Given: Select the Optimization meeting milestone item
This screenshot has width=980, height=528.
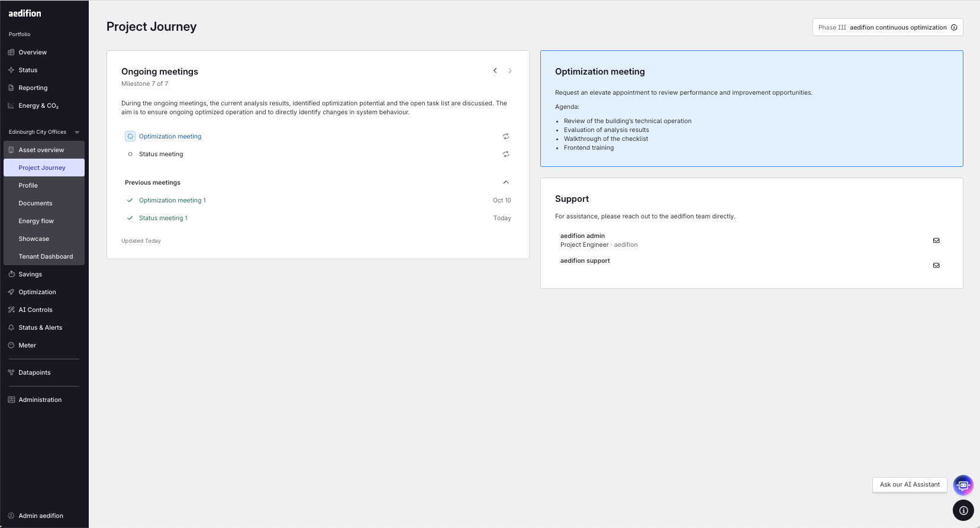Looking at the screenshot, I should [x=170, y=136].
